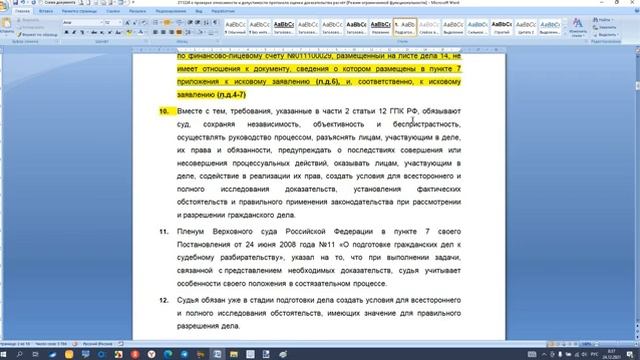Screen dimensions: 640x360
Task: Switch to the Insert ribbon tab
Action: (46, 11)
